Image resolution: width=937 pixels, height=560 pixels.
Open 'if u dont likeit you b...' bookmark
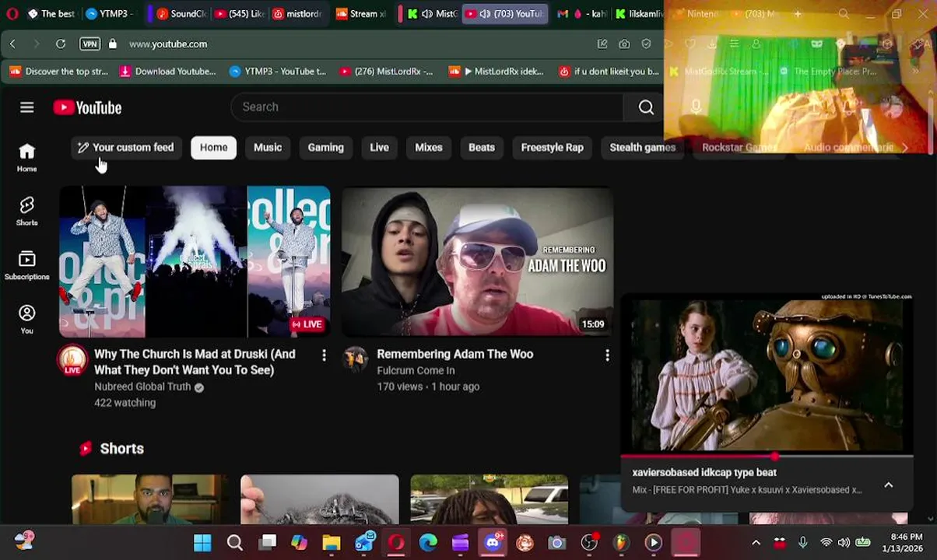pos(609,72)
